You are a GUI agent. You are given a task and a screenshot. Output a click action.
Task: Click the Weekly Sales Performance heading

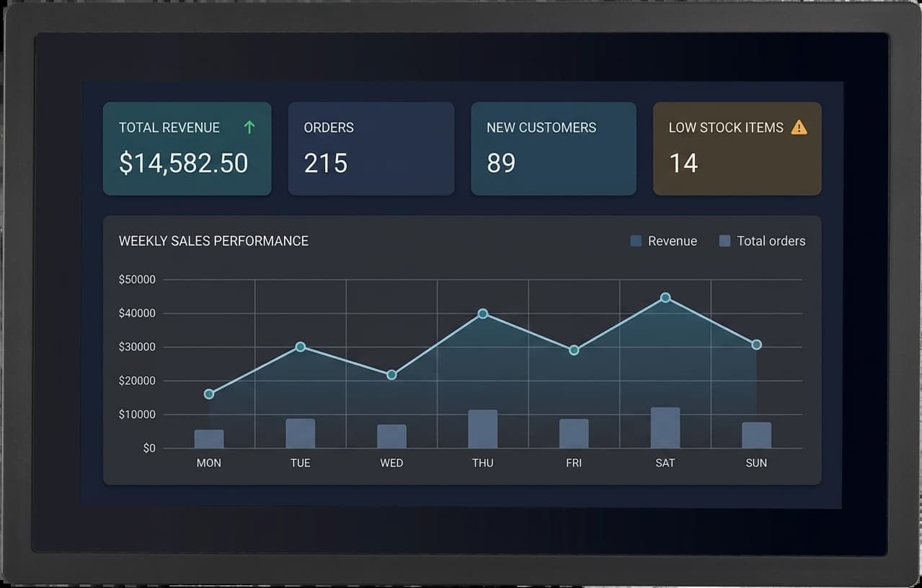(x=213, y=241)
